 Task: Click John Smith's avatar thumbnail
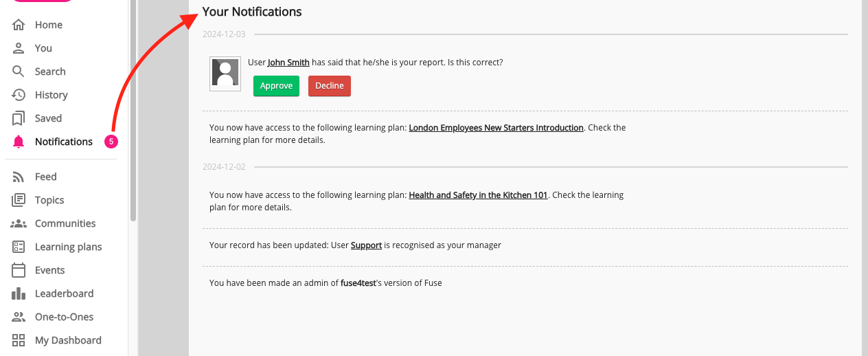point(225,74)
